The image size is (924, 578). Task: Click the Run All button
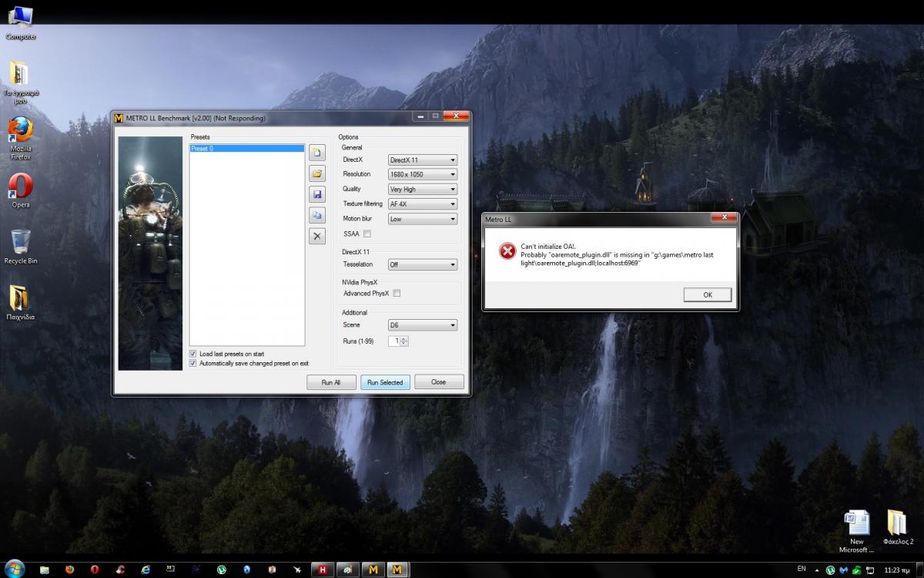tap(331, 382)
